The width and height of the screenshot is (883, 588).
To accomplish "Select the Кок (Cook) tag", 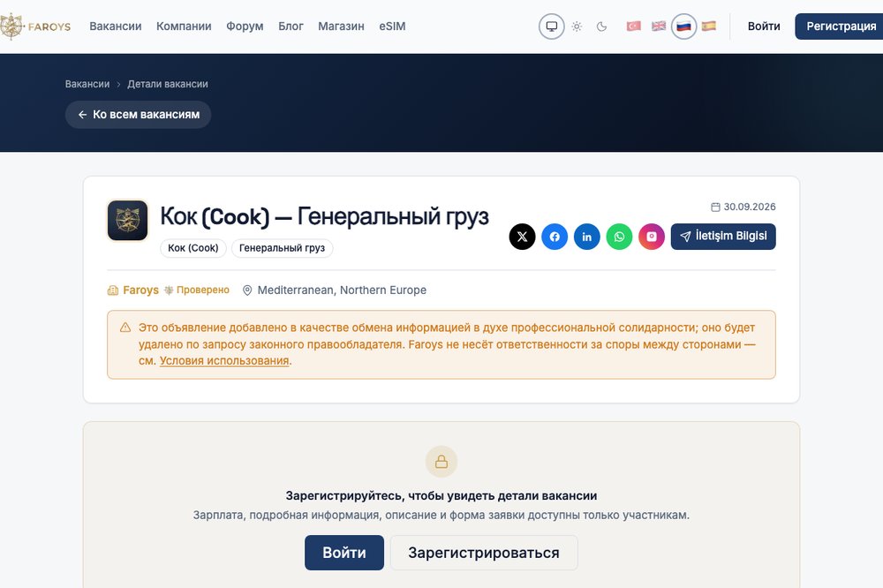I will (x=193, y=248).
